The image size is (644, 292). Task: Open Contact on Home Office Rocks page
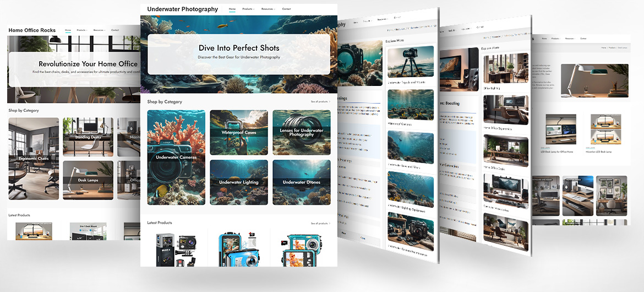click(115, 30)
